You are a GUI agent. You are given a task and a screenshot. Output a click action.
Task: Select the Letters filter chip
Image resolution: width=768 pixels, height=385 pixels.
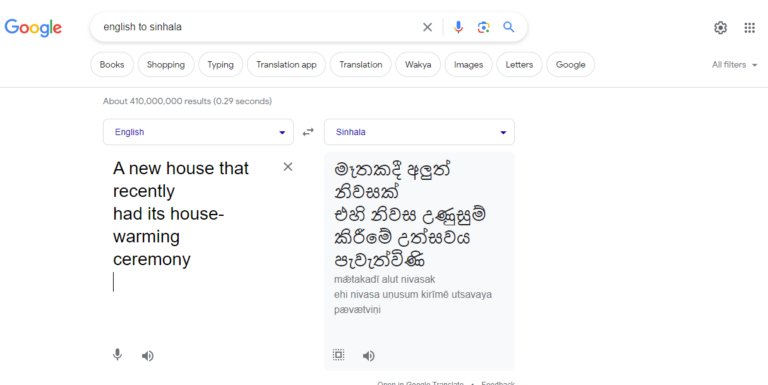pos(519,65)
